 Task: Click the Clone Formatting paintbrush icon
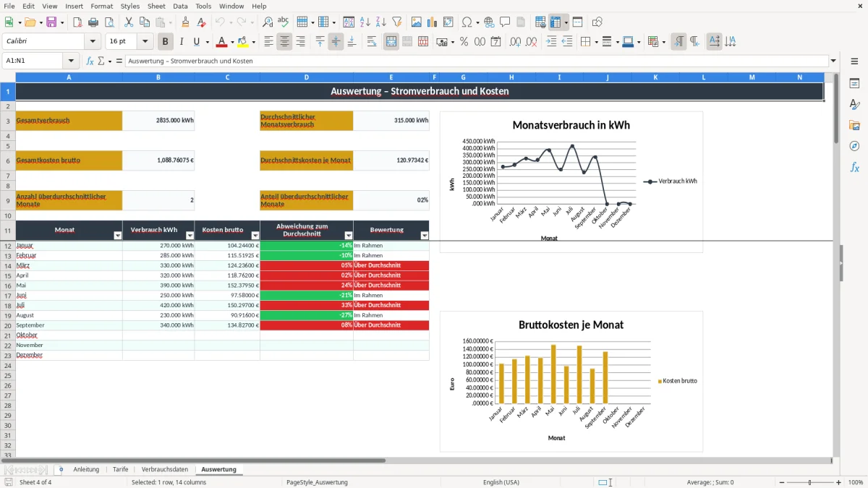click(x=185, y=22)
